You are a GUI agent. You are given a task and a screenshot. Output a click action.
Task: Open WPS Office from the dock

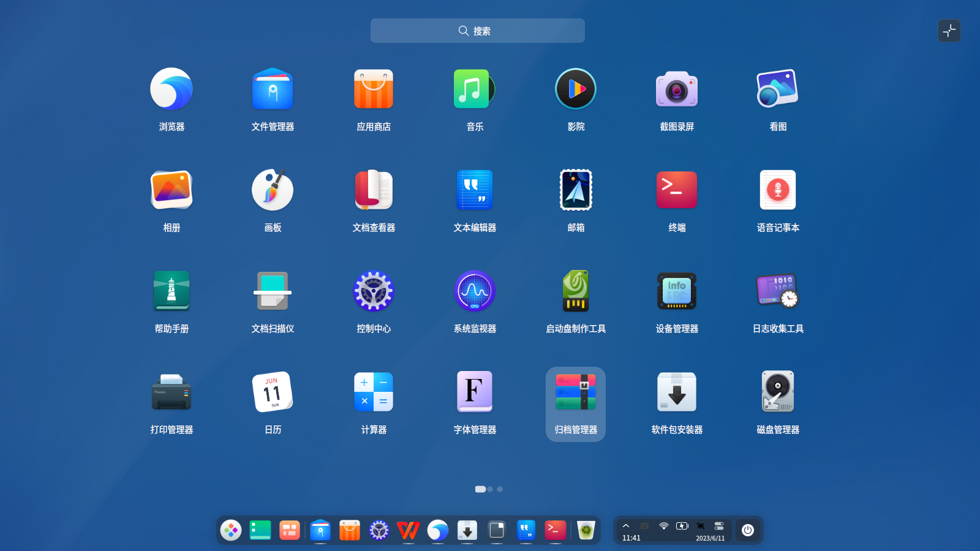[x=409, y=531]
